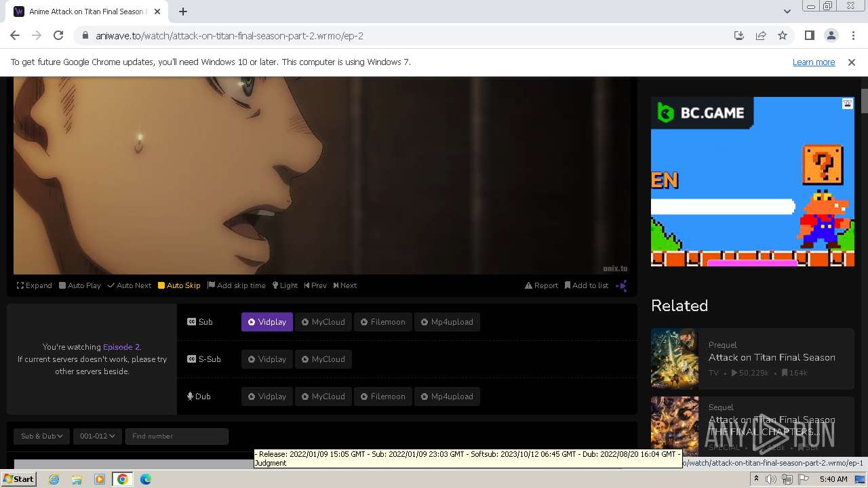Open Windows Media Player from taskbar
This screenshot has height=488, width=868.
(x=100, y=479)
